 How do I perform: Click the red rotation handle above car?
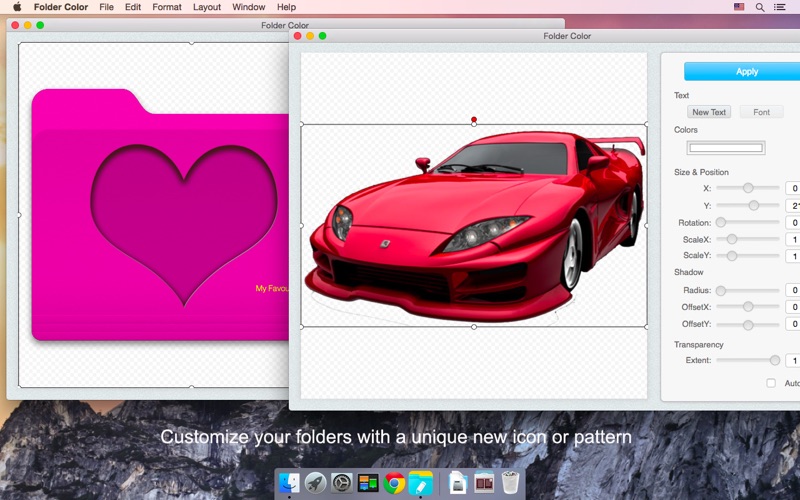pos(474,119)
